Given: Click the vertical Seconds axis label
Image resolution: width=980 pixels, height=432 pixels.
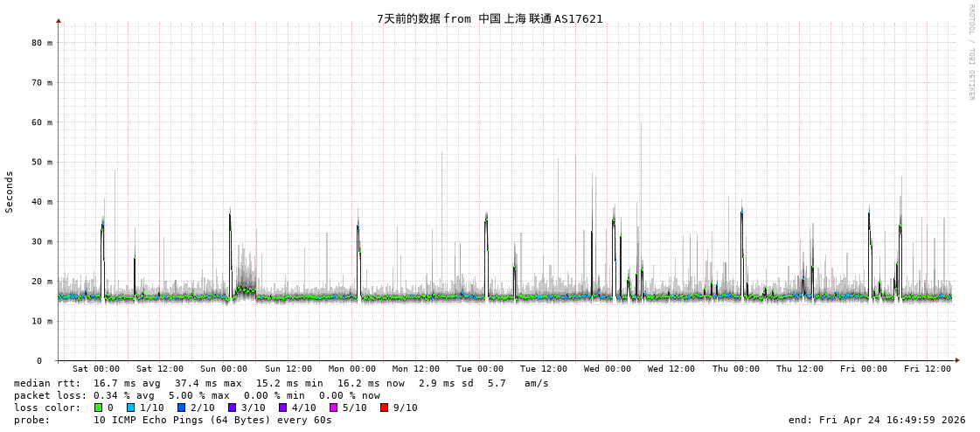Looking at the screenshot, I should click(x=10, y=192).
